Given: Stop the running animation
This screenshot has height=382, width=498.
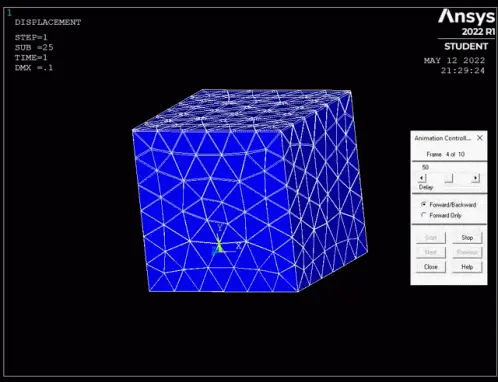Looking at the screenshot, I should pos(467,237).
